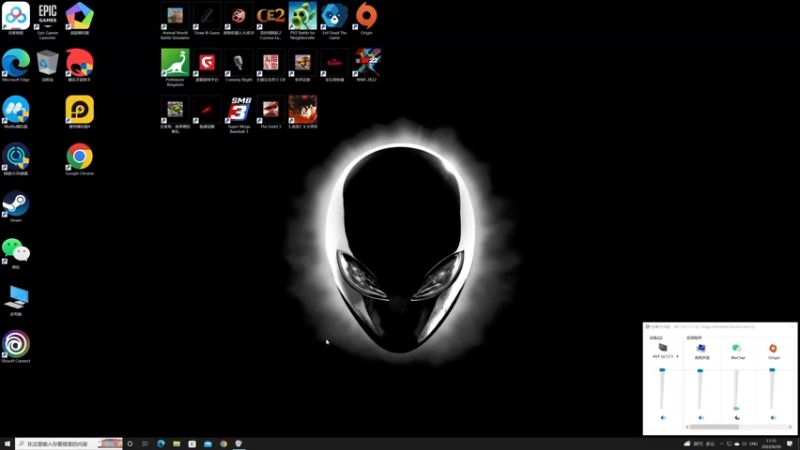This screenshot has height=450, width=800.
Task: Open The Guild 3 shortcut
Action: pos(270,112)
